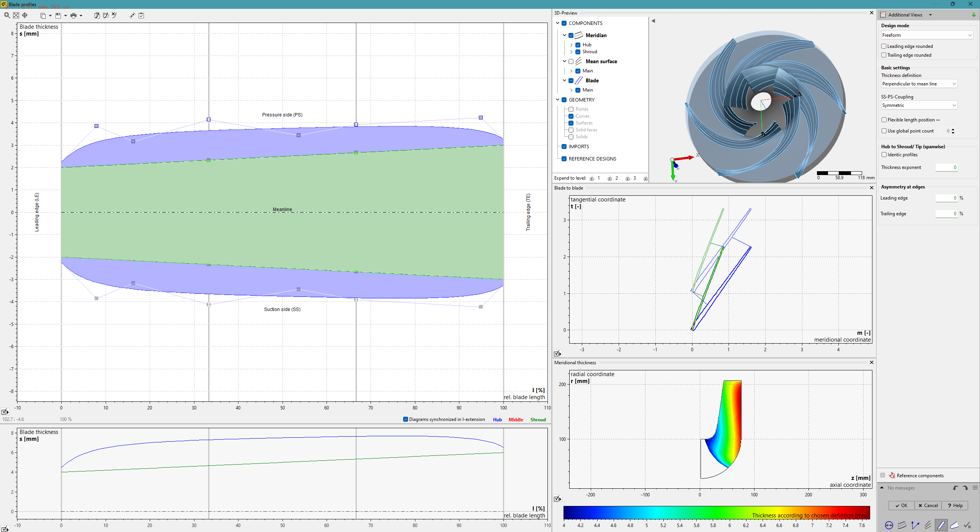Click the Thickness exponent input field
The height and width of the screenshot is (532, 980).
click(x=946, y=167)
